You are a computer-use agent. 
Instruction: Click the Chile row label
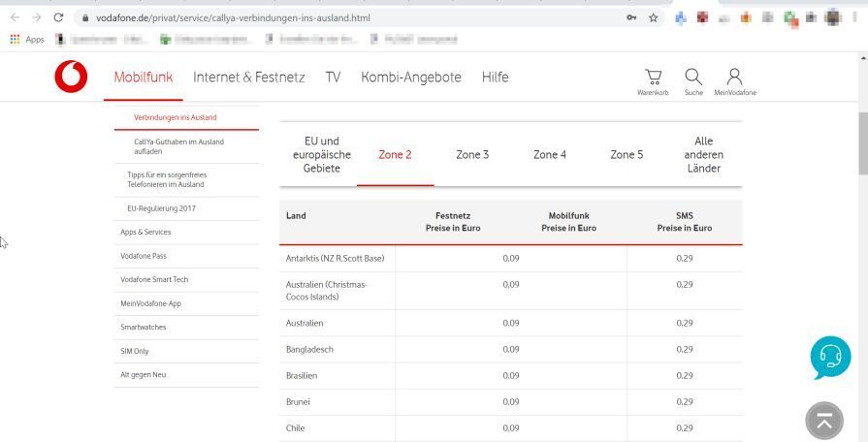[x=295, y=428]
